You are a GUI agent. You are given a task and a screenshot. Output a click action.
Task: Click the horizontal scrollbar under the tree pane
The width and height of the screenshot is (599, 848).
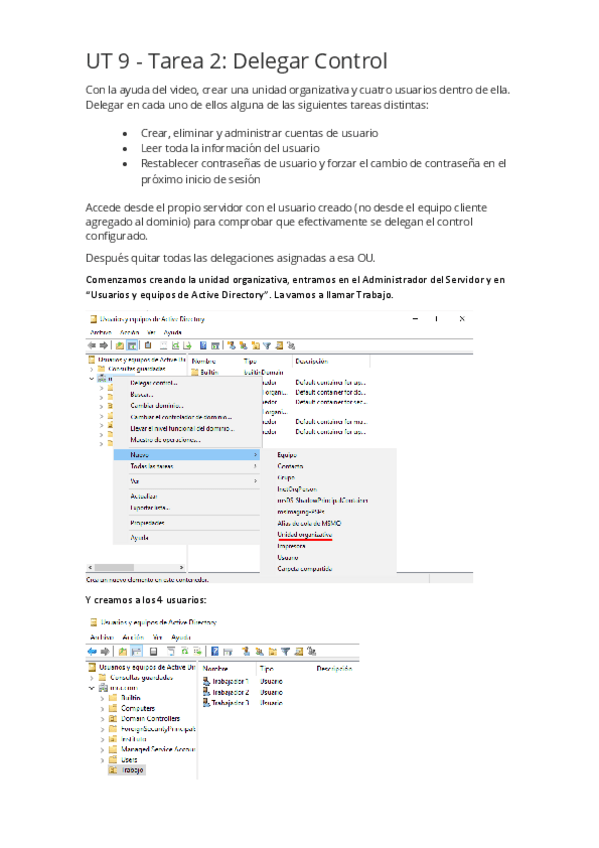tap(136, 567)
